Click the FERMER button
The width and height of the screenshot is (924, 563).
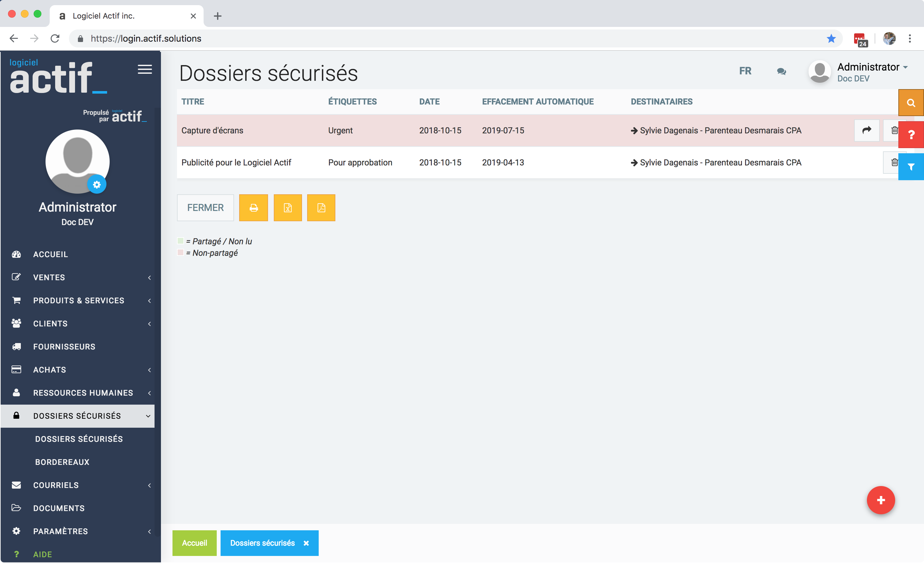[205, 208]
